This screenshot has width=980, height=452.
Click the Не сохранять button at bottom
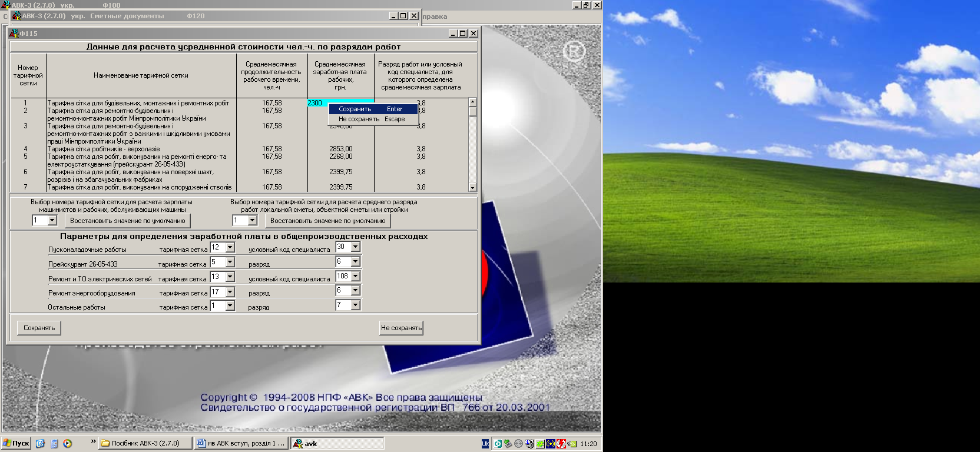401,328
